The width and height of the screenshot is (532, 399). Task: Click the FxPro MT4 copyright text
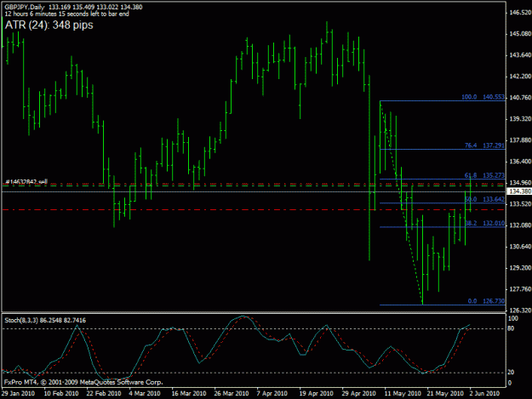(x=83, y=382)
